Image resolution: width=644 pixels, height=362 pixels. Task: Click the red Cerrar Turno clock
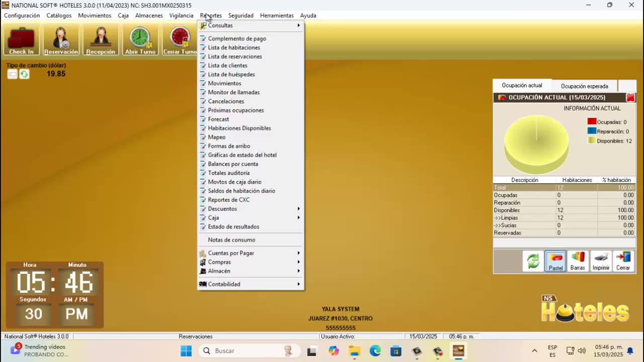tap(180, 40)
